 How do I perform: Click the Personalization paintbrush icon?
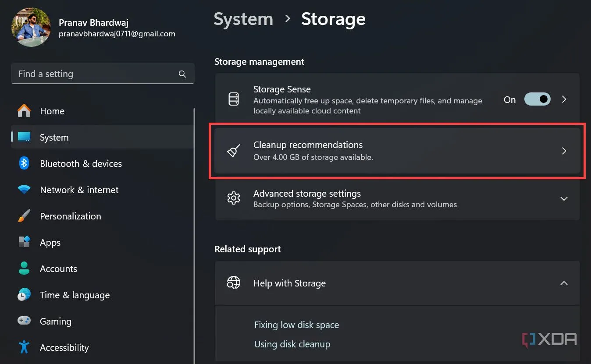pos(24,216)
